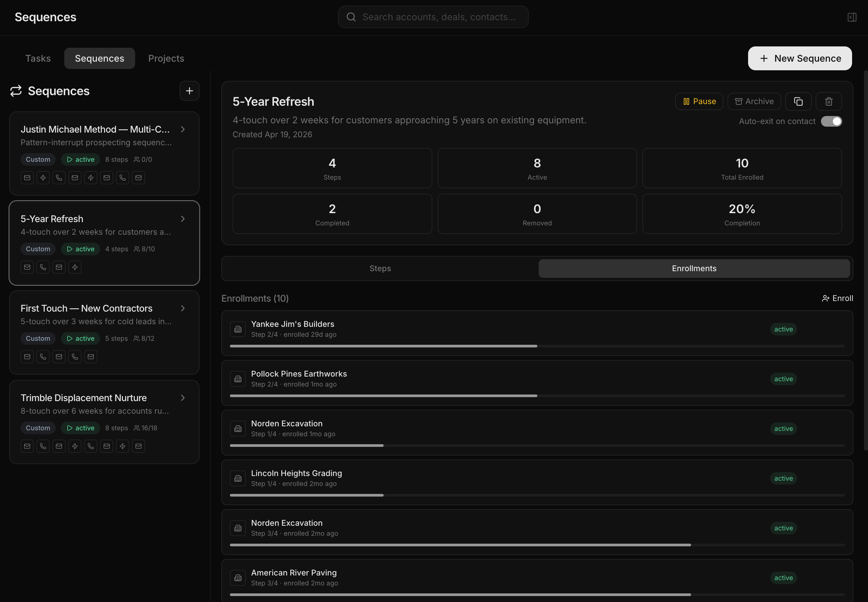Switch to the Steps tab

point(380,269)
